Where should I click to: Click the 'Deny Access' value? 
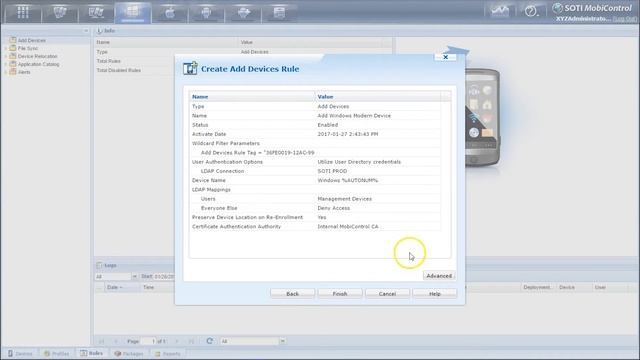[333, 208]
